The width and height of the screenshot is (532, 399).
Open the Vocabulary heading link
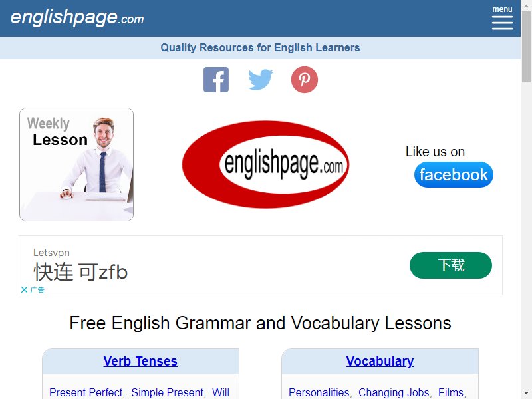click(380, 361)
